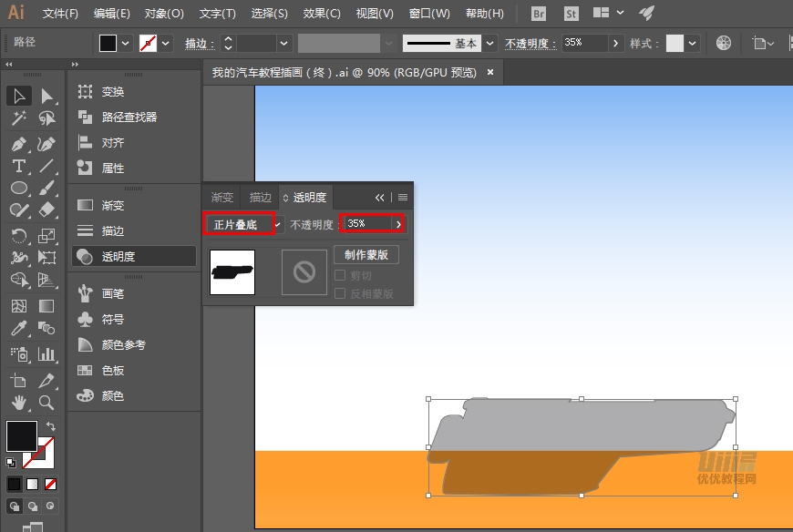Select the Zoom tool
The width and height of the screenshot is (793, 532).
(x=46, y=402)
